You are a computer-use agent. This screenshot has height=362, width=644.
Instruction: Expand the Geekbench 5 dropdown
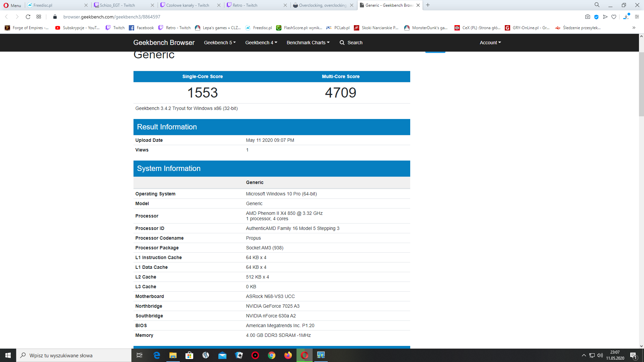click(220, 43)
